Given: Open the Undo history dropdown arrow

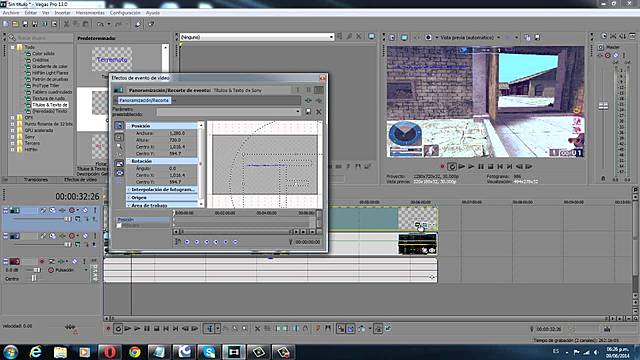Looking at the screenshot, I should tap(109, 24).
